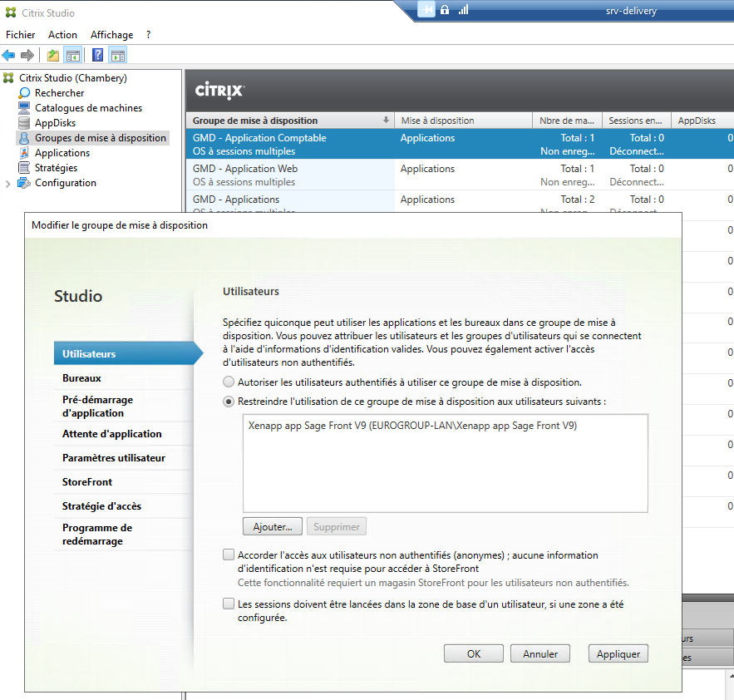This screenshot has height=700, width=734.
Task: Select GMD - Application Web row
Action: point(460,175)
